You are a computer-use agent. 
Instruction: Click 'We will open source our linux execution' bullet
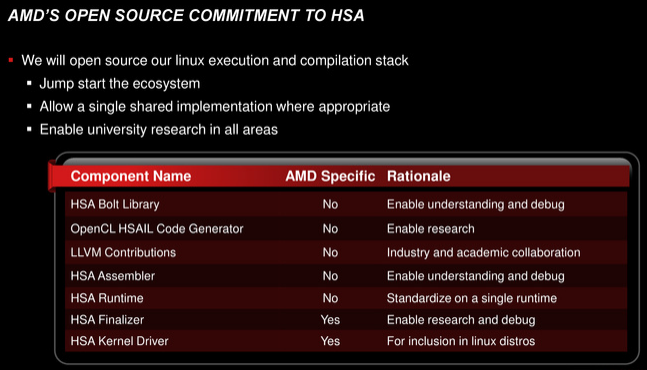215,61
